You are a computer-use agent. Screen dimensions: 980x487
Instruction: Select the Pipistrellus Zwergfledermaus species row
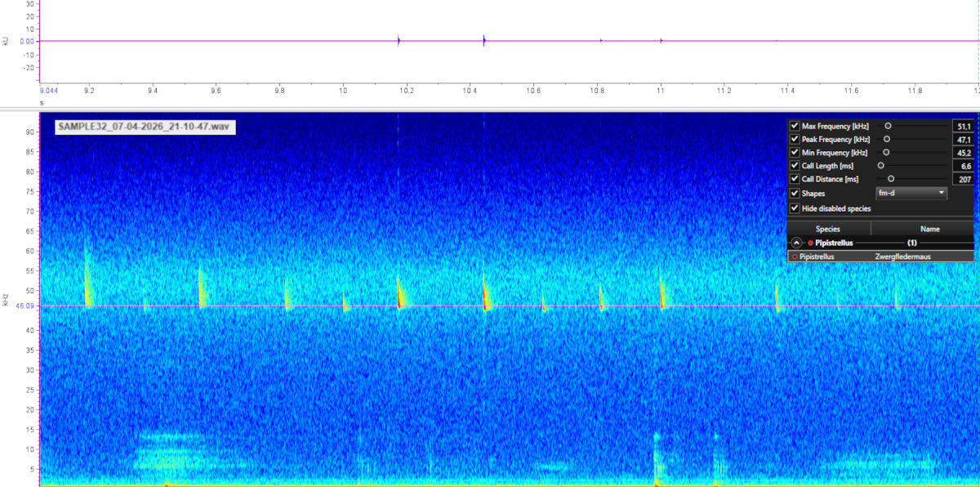tap(880, 257)
